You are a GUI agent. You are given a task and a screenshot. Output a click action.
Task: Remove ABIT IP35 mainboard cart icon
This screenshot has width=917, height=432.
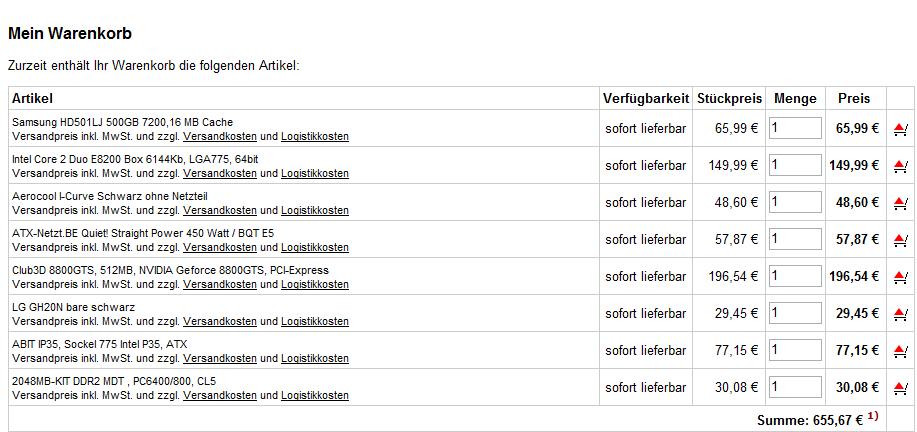pyautogui.click(x=900, y=351)
